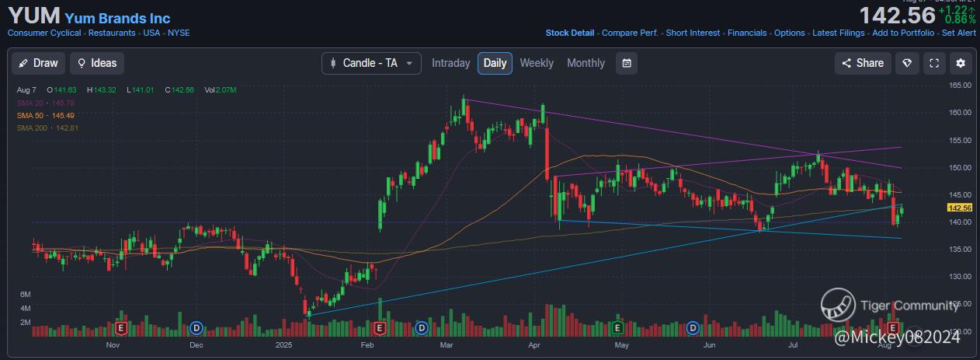980x360 pixels.
Task: Expand the Candle - TA chart type dropdown
Action: click(x=371, y=63)
